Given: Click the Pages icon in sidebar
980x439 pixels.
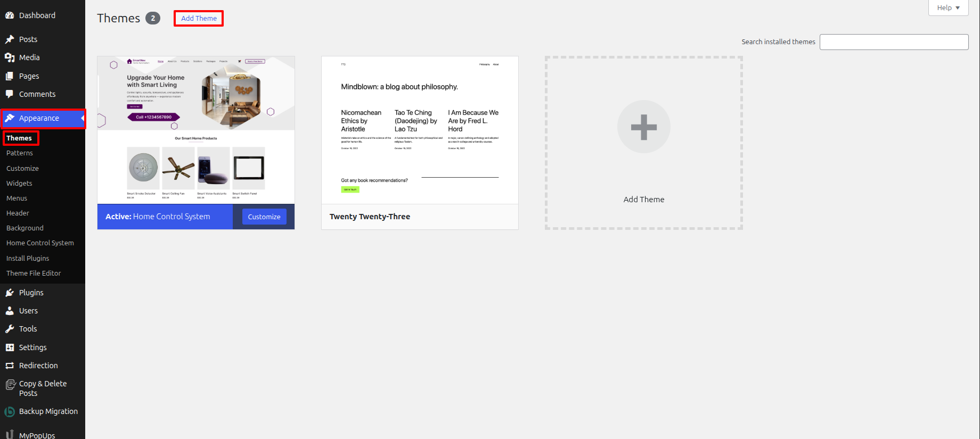Looking at the screenshot, I should click(10, 76).
